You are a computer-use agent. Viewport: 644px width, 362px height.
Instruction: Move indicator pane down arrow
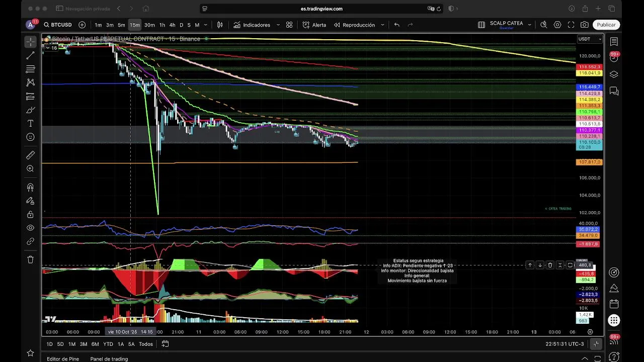pyautogui.click(x=540, y=265)
